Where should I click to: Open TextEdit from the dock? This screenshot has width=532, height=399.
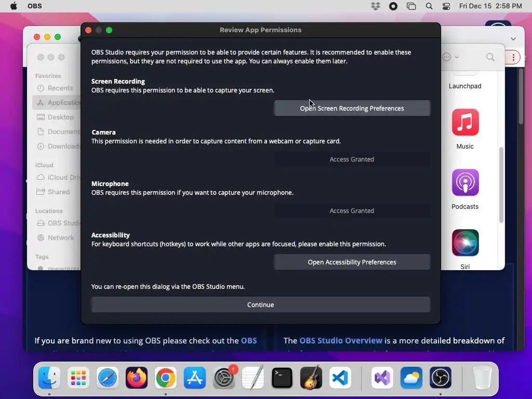(253, 378)
